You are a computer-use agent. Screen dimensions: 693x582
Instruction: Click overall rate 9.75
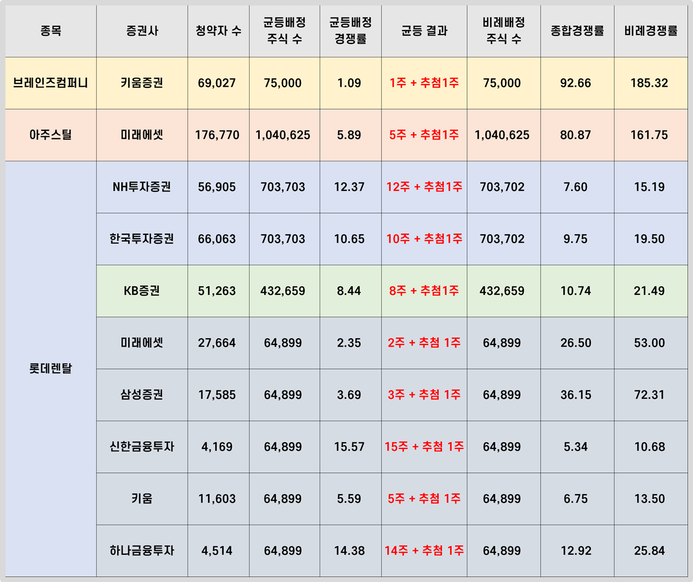tap(575, 239)
